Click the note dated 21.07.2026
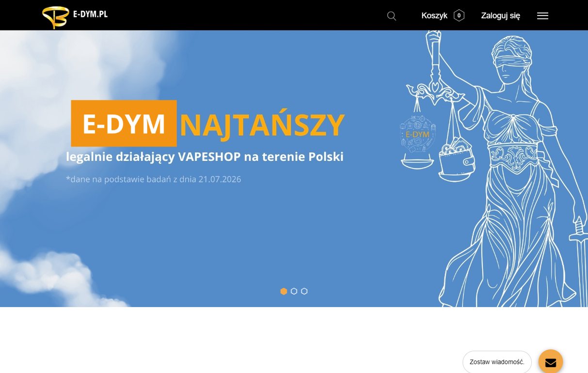The width and height of the screenshot is (588, 373). coord(153,179)
